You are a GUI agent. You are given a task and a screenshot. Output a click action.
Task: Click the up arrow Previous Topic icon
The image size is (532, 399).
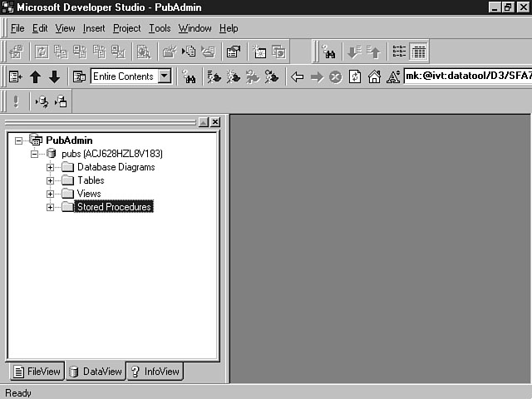click(x=35, y=76)
